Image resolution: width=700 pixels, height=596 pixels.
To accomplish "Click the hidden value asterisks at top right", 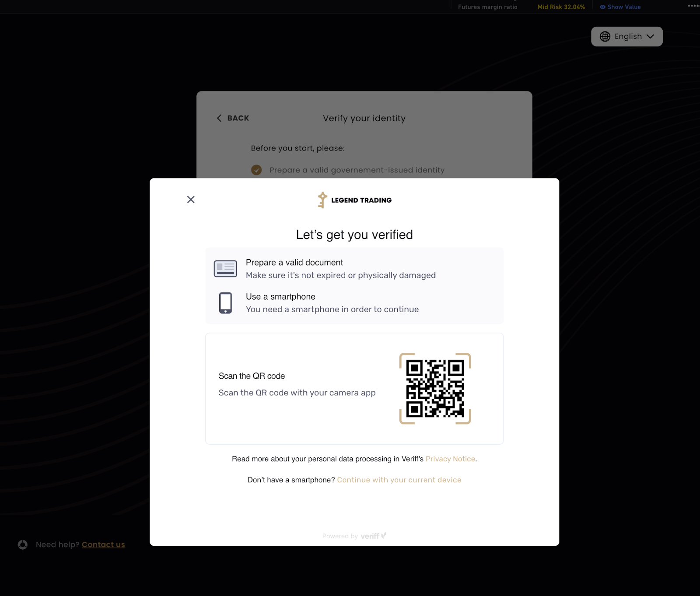I will pyautogui.click(x=693, y=6).
